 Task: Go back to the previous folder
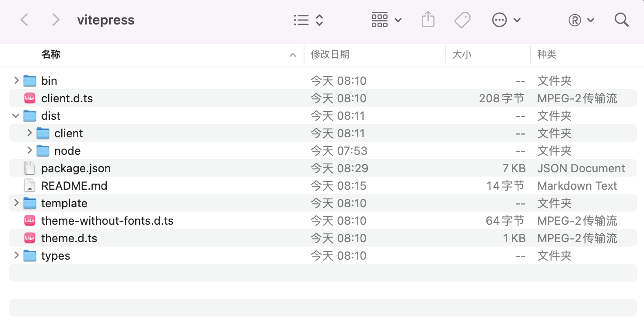click(24, 20)
